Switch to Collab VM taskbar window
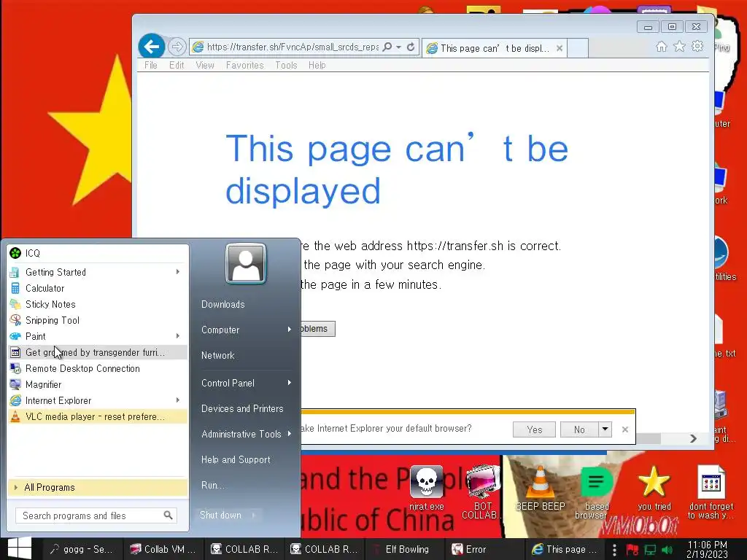This screenshot has height=560, width=747. click(x=163, y=549)
